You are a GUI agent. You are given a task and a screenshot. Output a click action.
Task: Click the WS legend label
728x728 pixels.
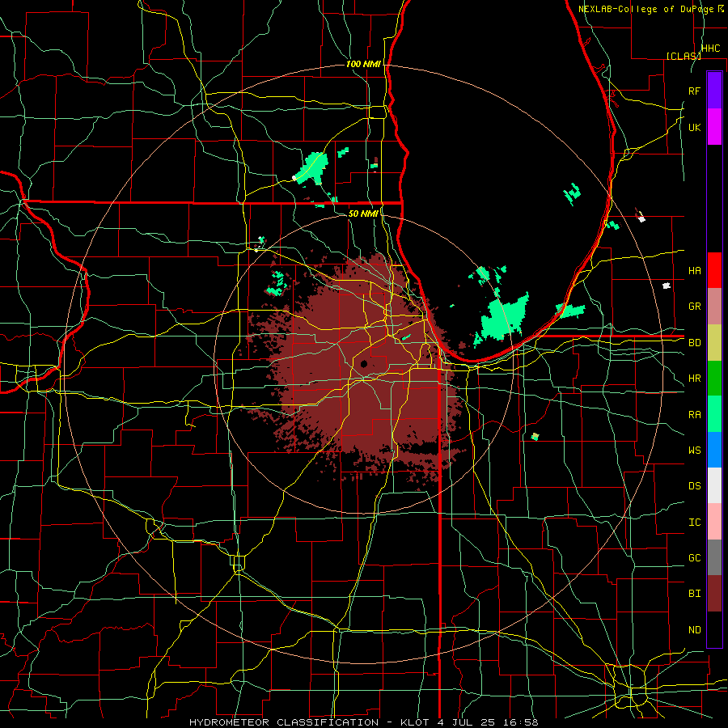pos(694,451)
